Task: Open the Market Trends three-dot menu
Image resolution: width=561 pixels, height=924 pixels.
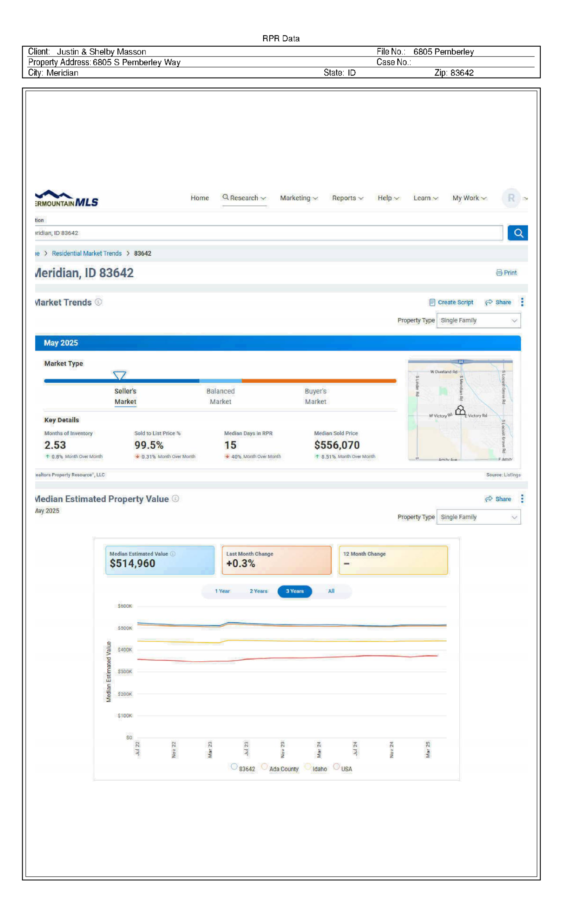Action: coord(522,302)
